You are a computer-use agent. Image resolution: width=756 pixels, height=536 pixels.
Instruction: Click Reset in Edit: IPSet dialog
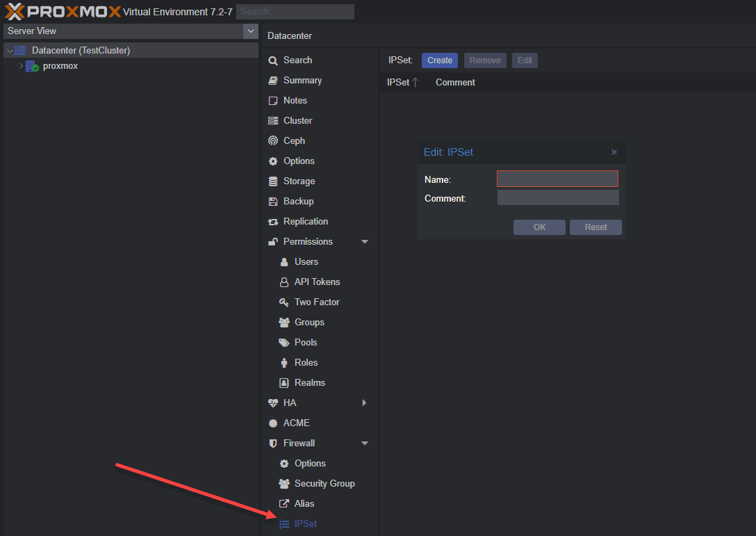tap(595, 227)
